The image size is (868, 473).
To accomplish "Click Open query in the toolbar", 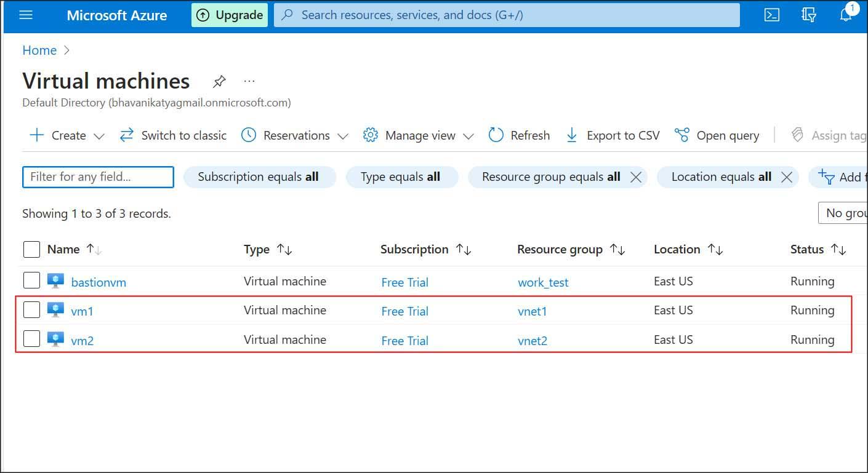I will [x=717, y=135].
